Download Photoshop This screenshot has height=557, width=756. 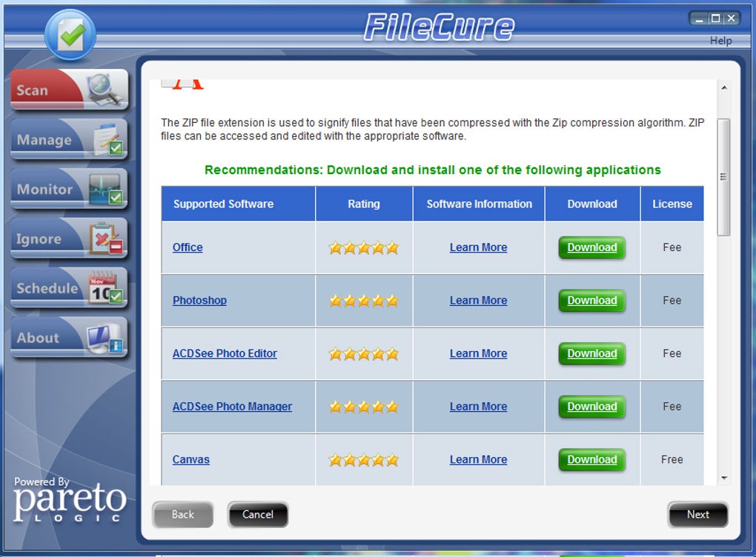pyautogui.click(x=592, y=301)
